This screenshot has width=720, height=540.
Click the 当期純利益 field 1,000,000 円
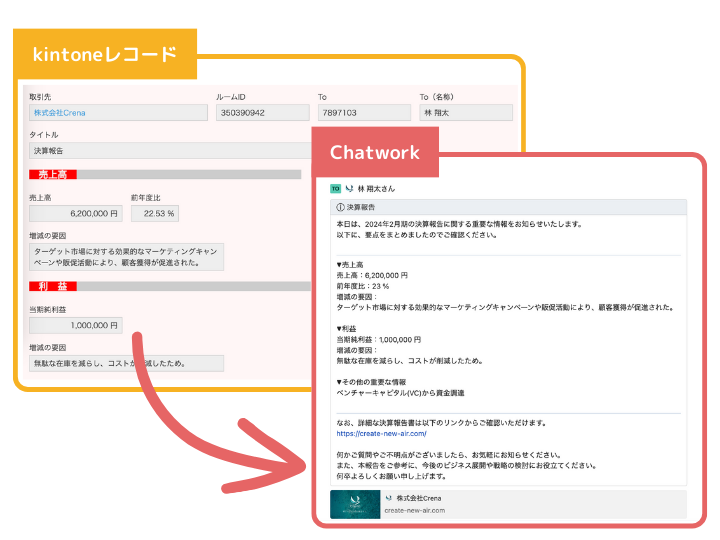click(x=76, y=325)
